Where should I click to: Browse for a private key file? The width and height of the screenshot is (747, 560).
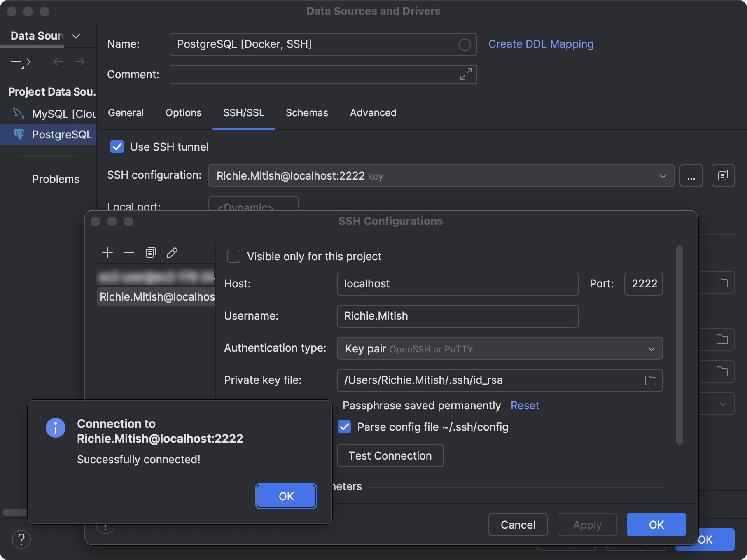650,380
